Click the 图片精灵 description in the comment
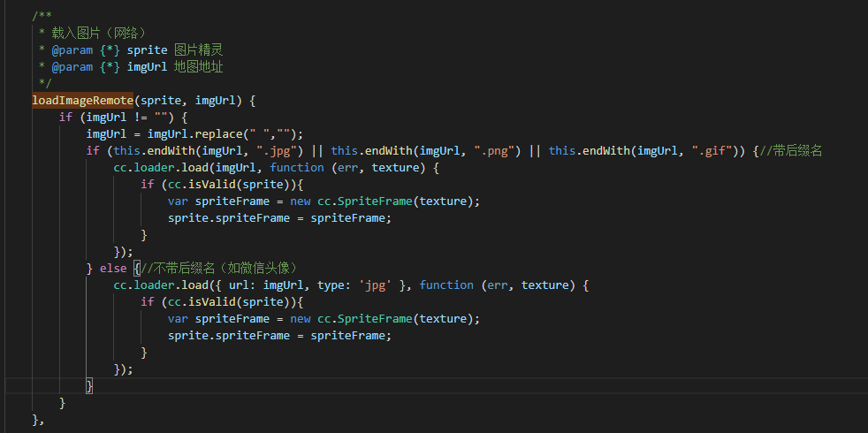 point(199,49)
